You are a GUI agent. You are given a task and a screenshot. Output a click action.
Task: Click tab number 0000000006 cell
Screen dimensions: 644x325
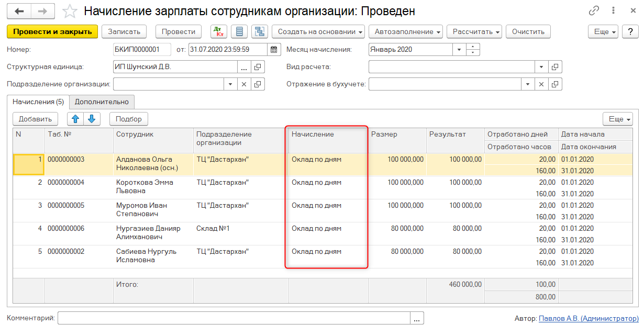tap(79, 233)
